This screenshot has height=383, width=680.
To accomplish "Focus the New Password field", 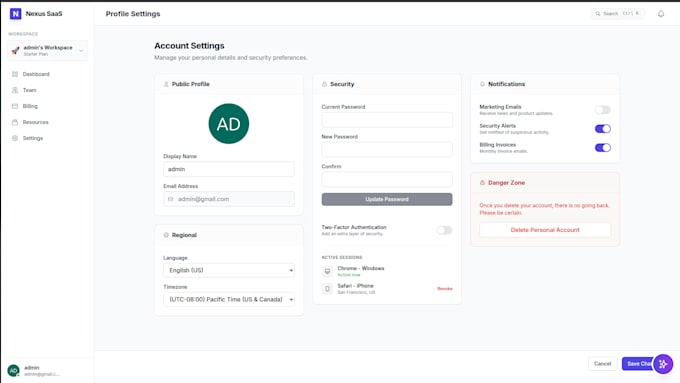I will (x=387, y=149).
